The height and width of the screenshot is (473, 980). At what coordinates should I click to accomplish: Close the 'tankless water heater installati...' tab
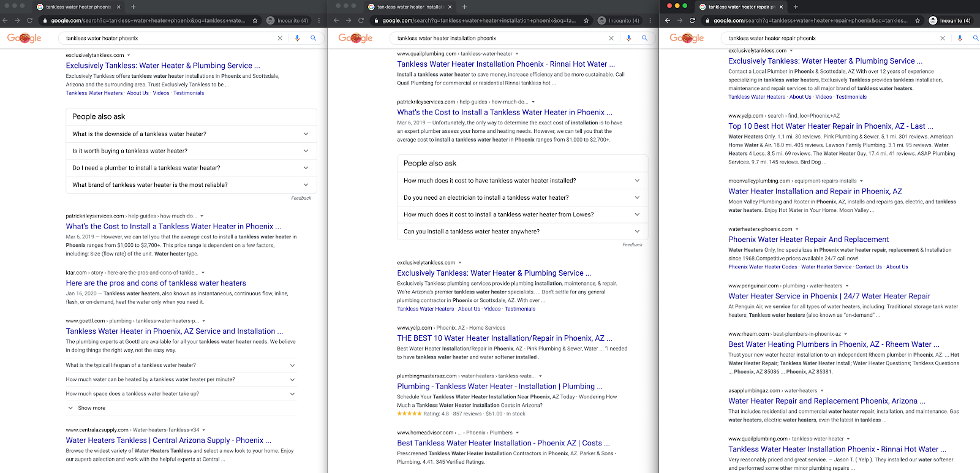[x=450, y=7]
